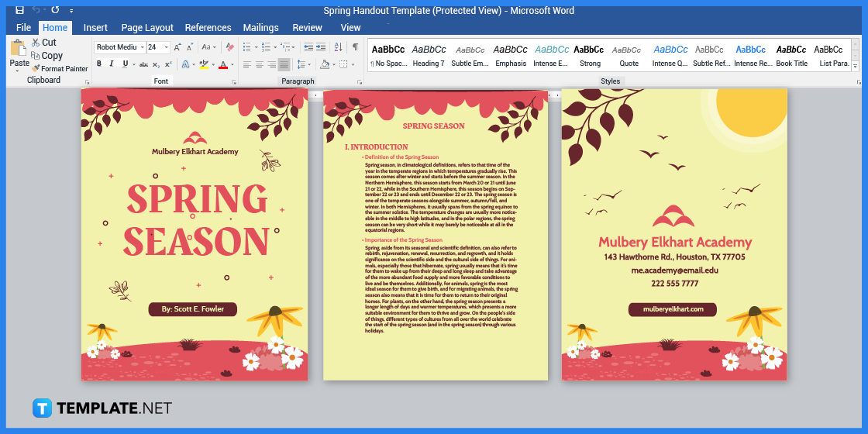This screenshot has height=434, width=868.
Task: Open the Font dialog launcher
Action: pyautogui.click(x=233, y=82)
